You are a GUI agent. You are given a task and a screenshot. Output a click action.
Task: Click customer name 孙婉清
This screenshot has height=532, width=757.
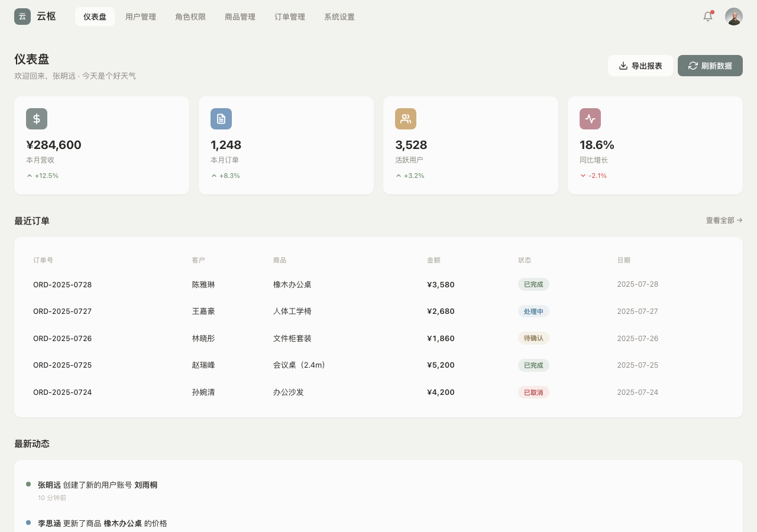click(x=203, y=392)
